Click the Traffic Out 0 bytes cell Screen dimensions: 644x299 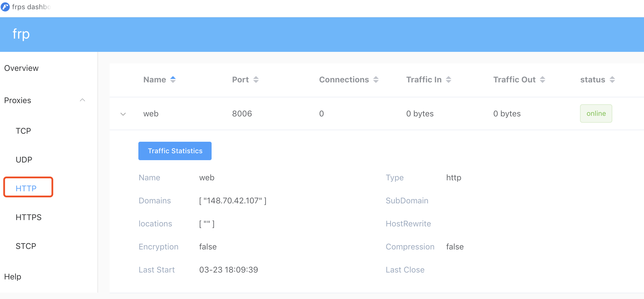point(507,113)
